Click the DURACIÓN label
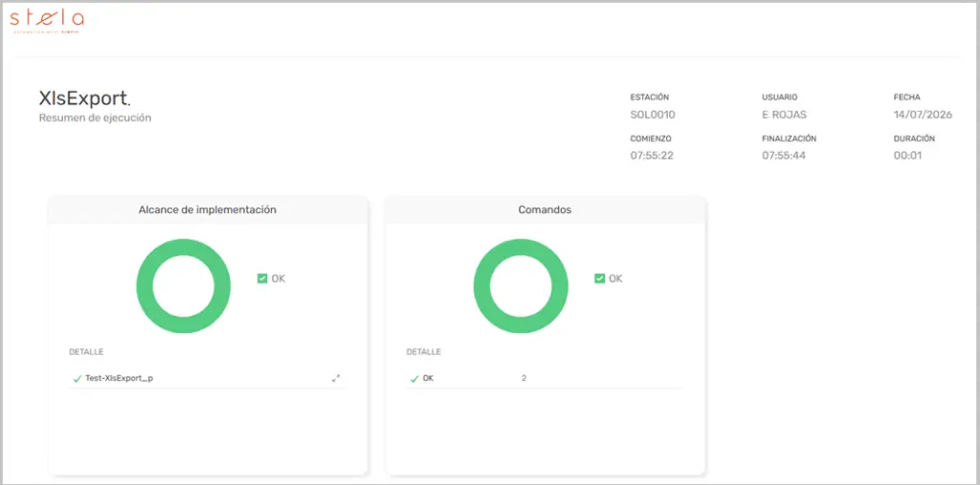The width and height of the screenshot is (980, 485). (914, 139)
